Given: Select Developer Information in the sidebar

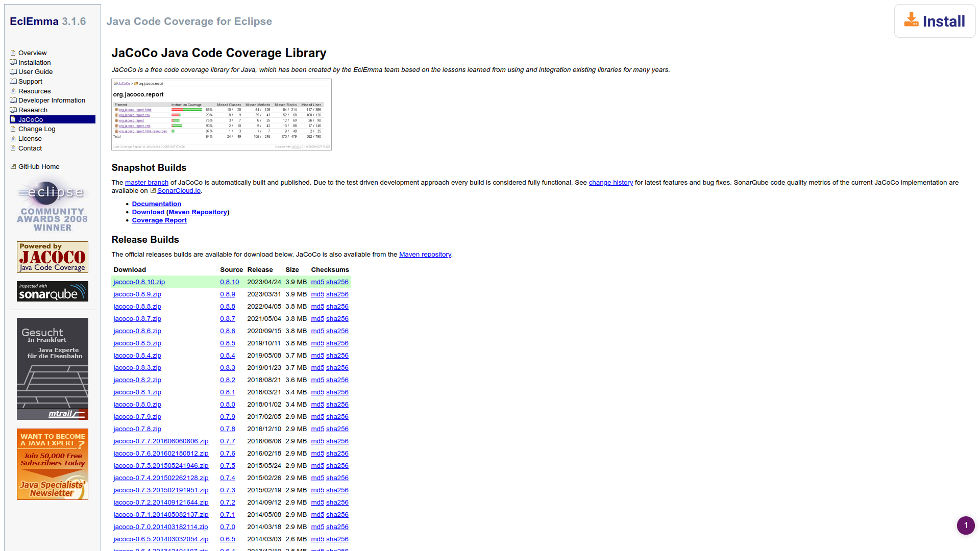Looking at the screenshot, I should point(52,101).
